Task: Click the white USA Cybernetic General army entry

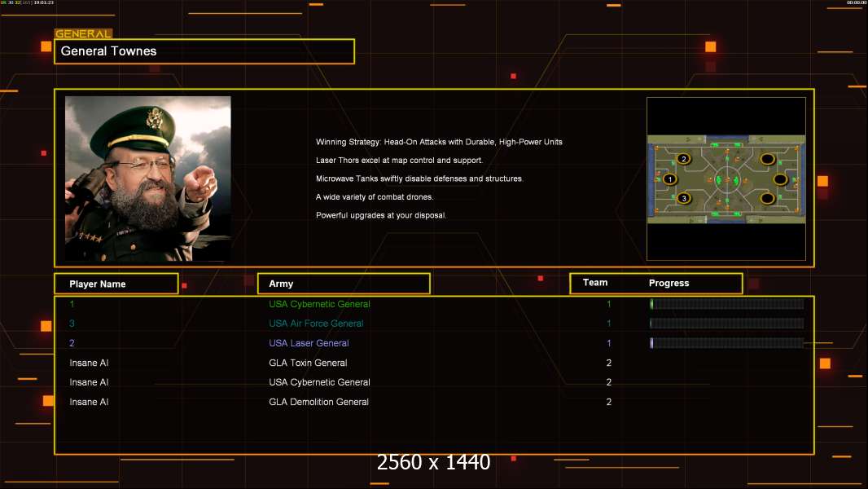Action: (x=319, y=382)
